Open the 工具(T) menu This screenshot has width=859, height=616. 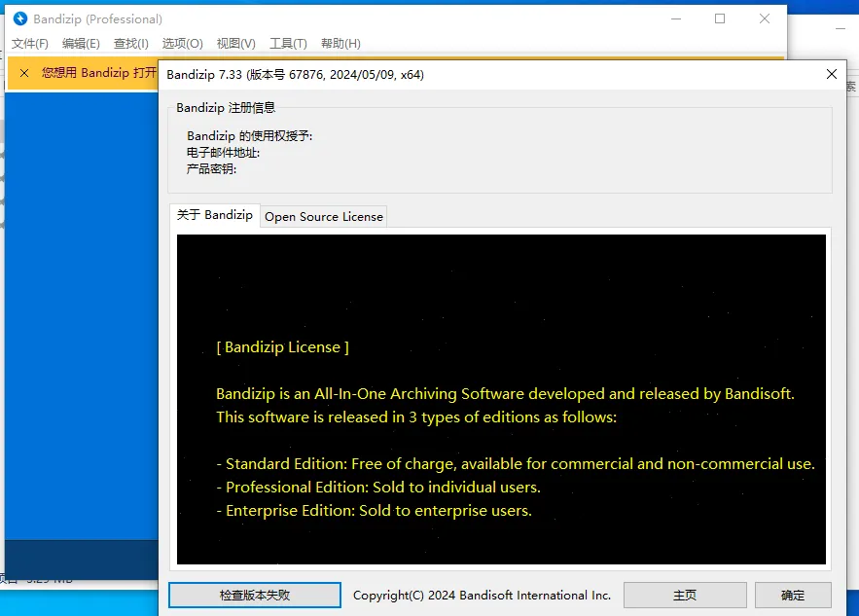(287, 43)
